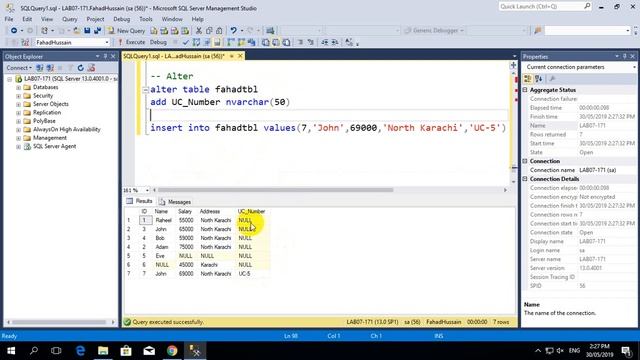The height and width of the screenshot is (360, 640).
Task: Click Object Explorer Activity Monitor icon
Action: [x=91, y=68]
